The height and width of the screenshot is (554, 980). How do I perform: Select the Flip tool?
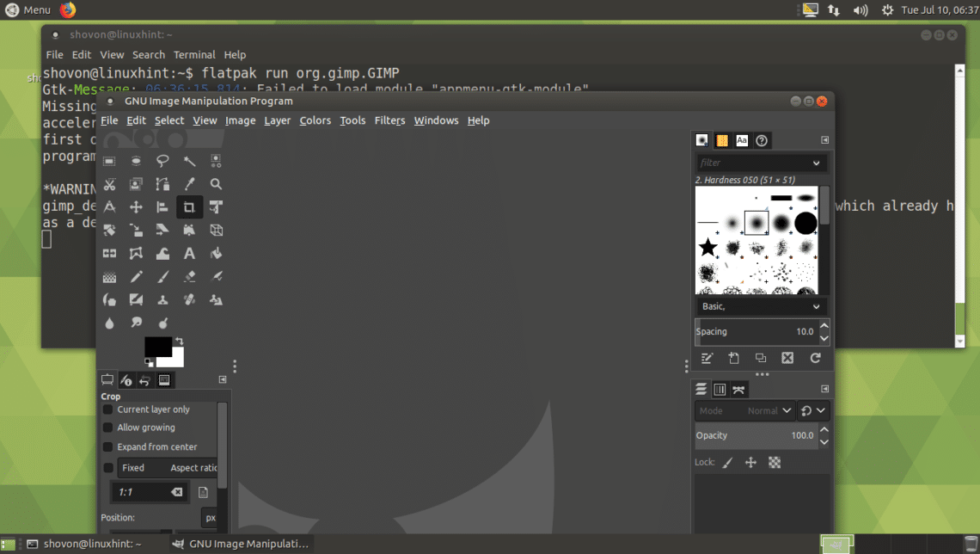pos(109,253)
